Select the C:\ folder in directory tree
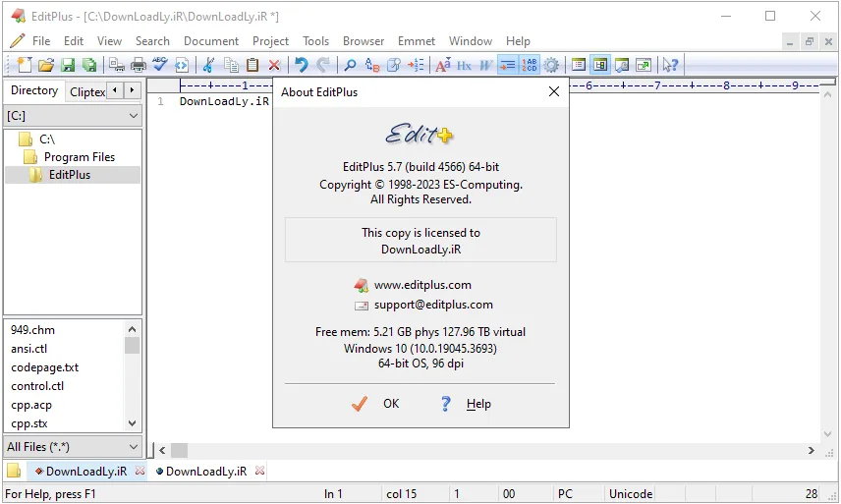The image size is (841, 504). tap(47, 140)
